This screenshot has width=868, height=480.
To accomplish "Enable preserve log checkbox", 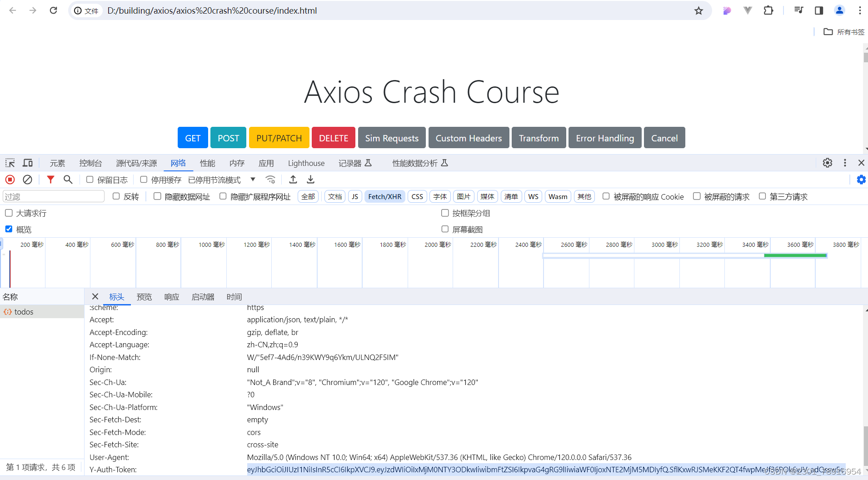I will coord(90,180).
